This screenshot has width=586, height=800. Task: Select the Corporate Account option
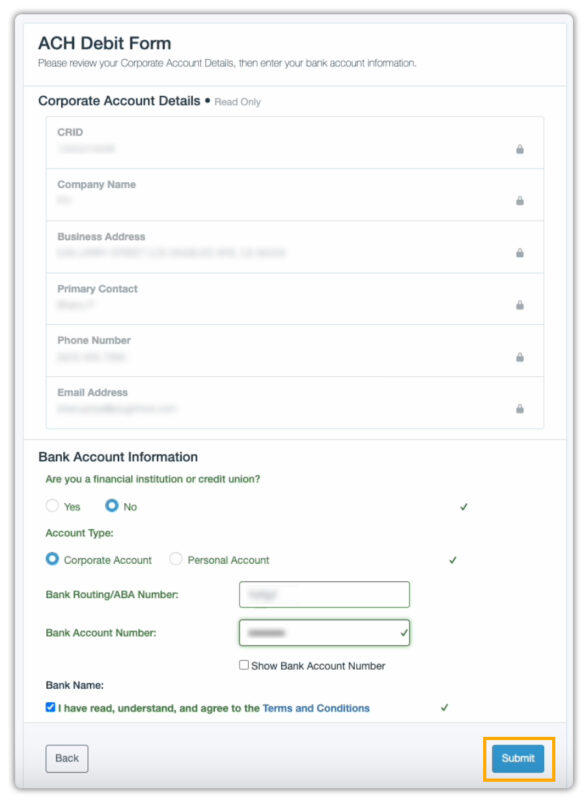pyautogui.click(x=55, y=560)
